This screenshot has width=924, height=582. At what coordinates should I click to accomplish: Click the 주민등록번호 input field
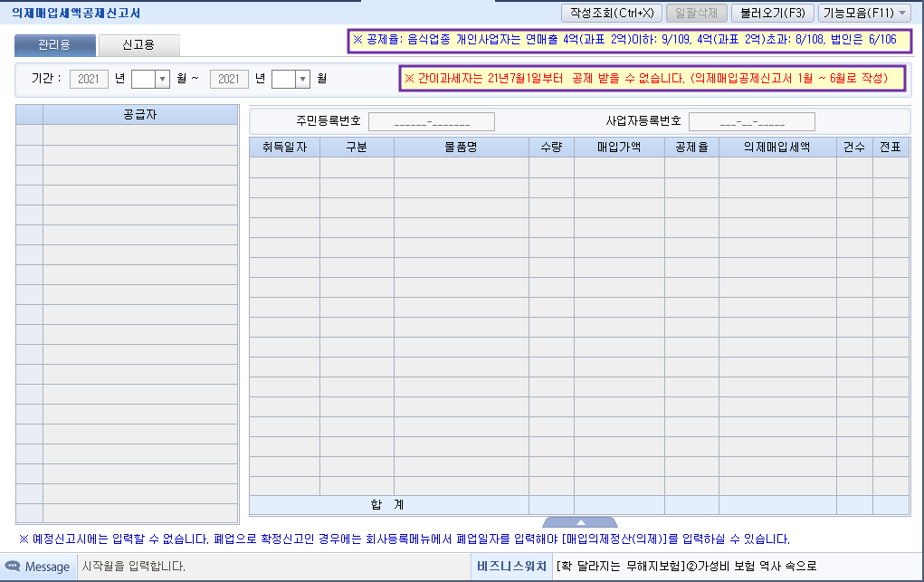[x=432, y=122]
